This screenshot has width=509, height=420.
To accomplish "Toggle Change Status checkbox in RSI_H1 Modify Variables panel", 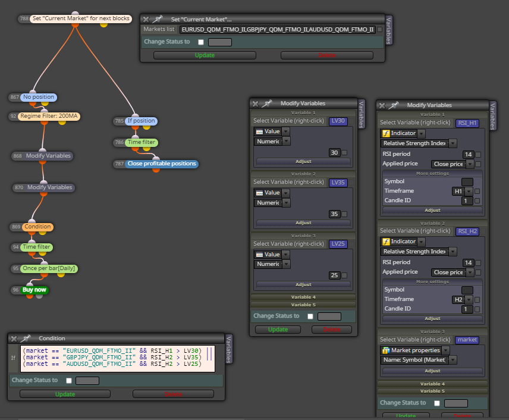I will [x=437, y=403].
